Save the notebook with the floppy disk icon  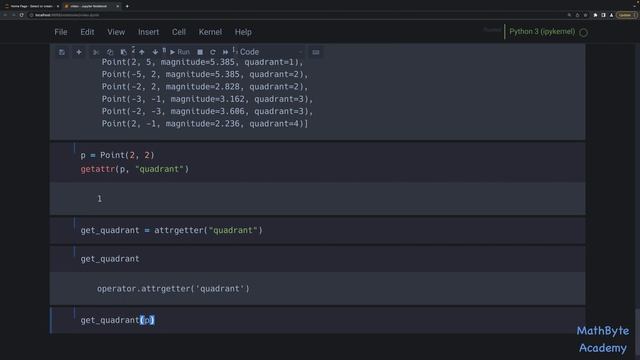pyautogui.click(x=62, y=52)
